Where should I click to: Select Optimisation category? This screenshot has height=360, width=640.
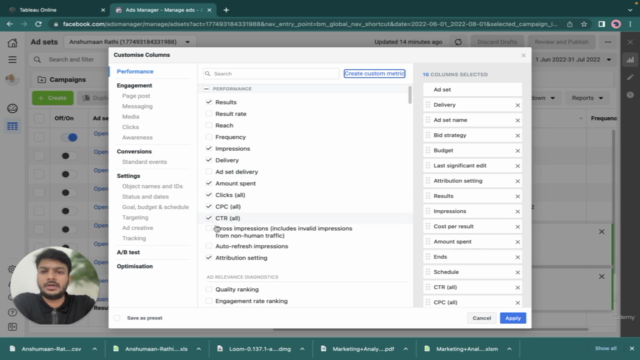(135, 266)
